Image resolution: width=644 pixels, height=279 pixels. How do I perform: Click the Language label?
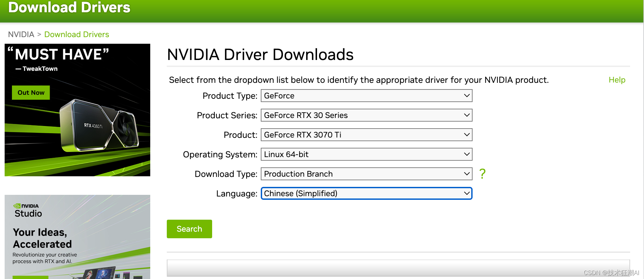click(x=237, y=194)
